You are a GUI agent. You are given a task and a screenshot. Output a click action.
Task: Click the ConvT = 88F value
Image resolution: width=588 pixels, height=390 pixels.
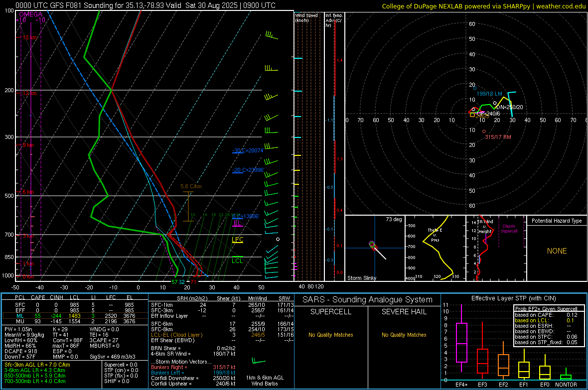67,341
